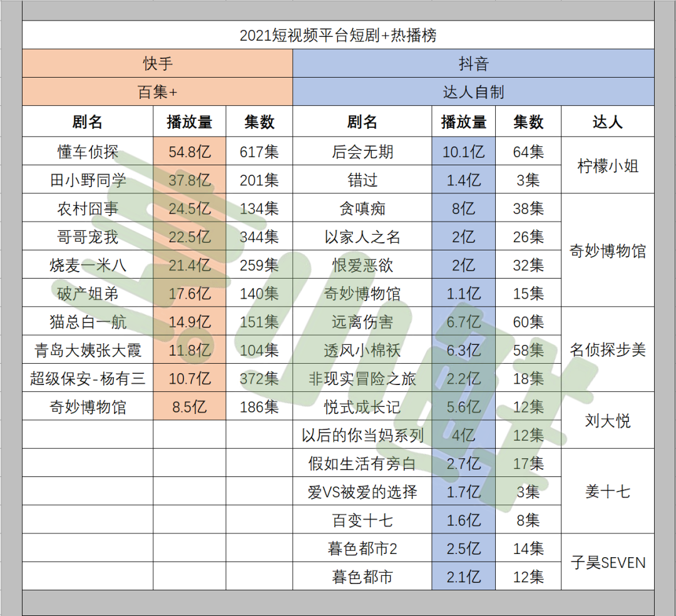Click the 达人 column header
Screen dimensions: 676x616
tap(607, 121)
